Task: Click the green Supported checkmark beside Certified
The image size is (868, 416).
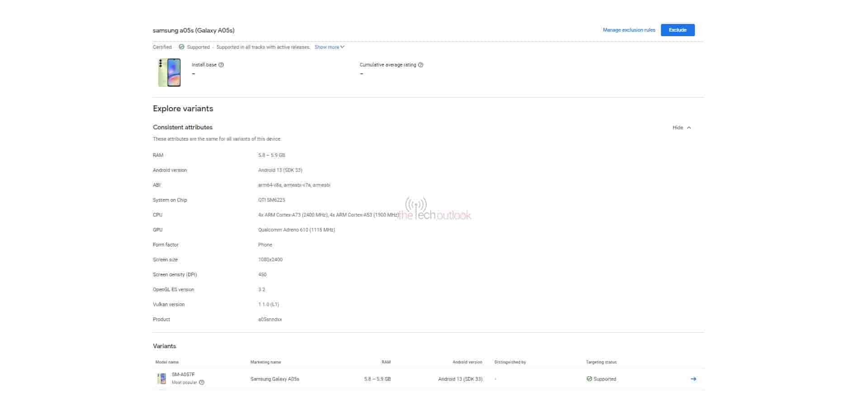Action: [181, 47]
